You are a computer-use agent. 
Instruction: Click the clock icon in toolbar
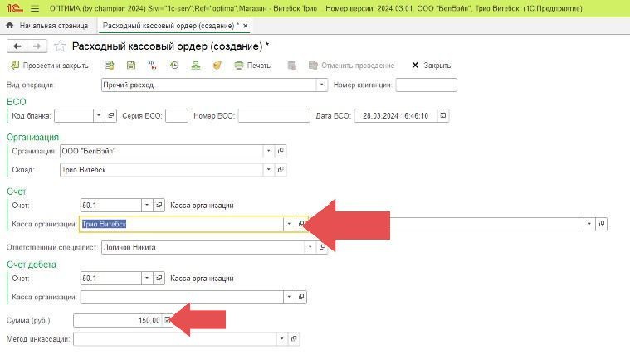[174, 66]
